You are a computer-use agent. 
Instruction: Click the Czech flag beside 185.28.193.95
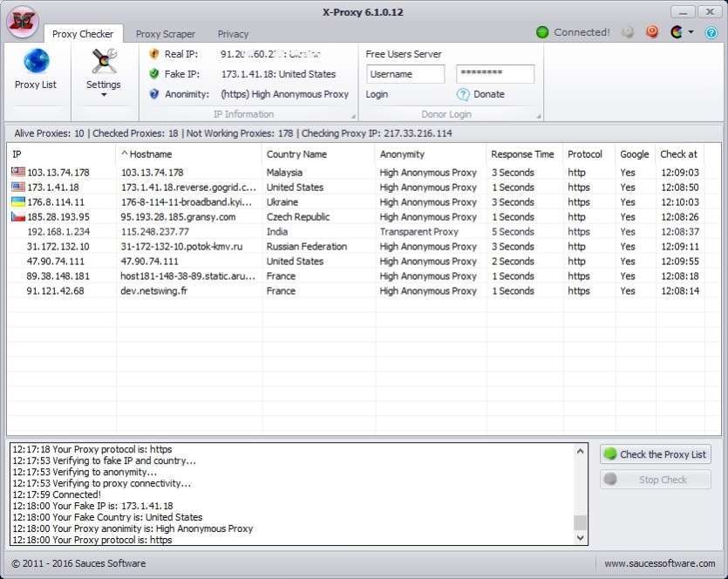(18, 216)
